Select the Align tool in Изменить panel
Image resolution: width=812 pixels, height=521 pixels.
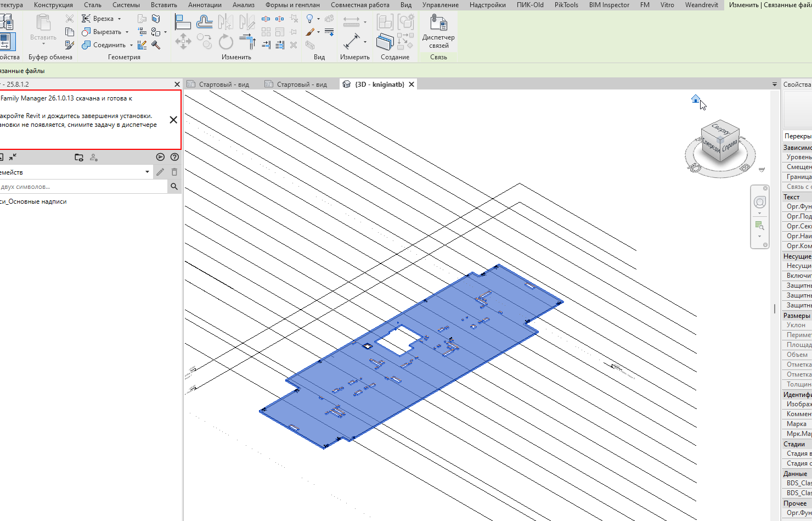182,23
